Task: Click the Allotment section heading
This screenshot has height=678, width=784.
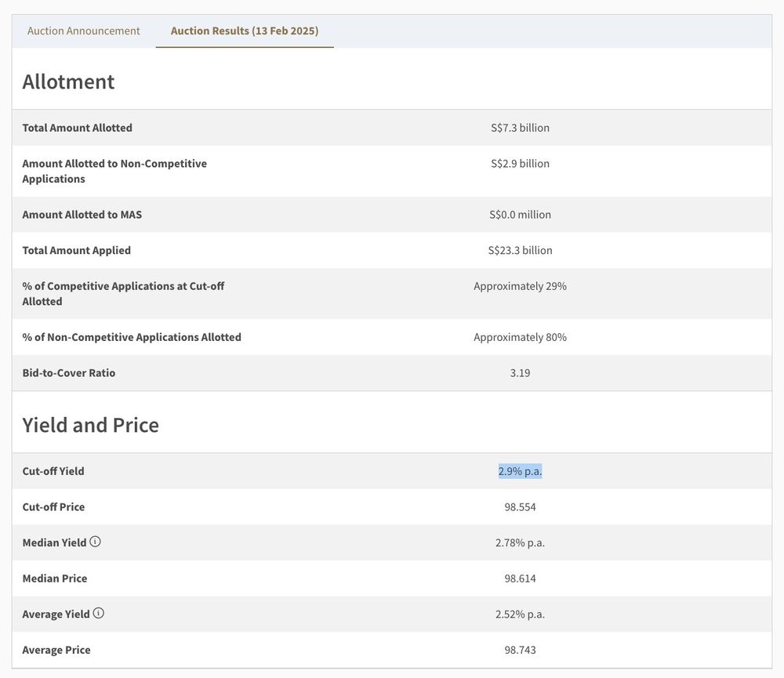Action: pos(68,82)
